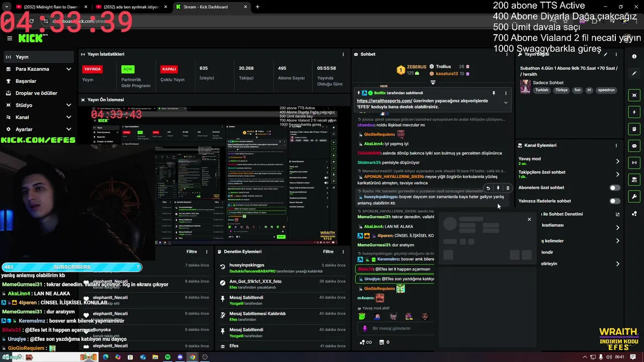Image resolution: width=644 pixels, height=362 pixels.
Task: Click the speedrun tag chip
Action: tap(606, 90)
